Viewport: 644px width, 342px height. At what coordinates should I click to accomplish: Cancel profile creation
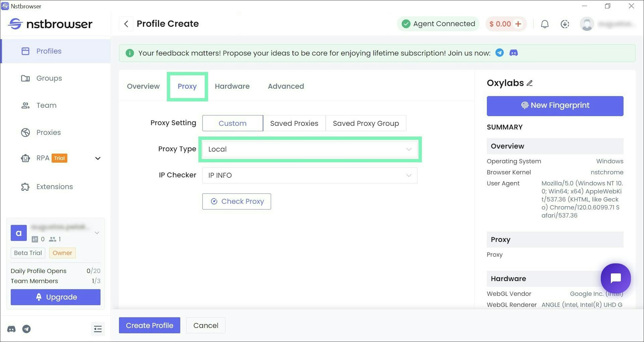(206, 325)
